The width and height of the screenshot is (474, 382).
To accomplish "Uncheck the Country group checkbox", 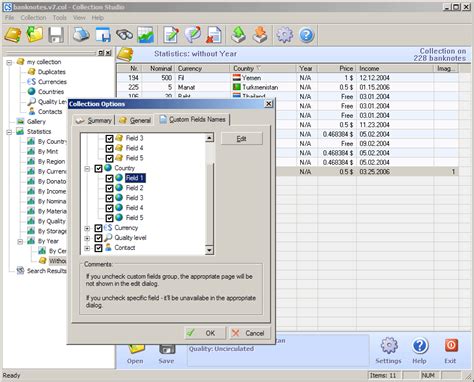I will [x=98, y=168].
